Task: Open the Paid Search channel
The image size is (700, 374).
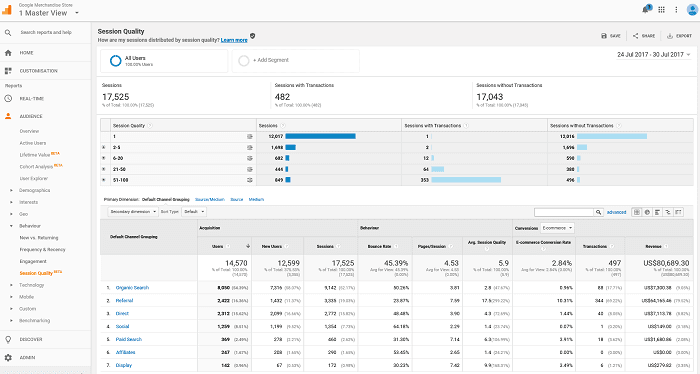Action: point(129,340)
